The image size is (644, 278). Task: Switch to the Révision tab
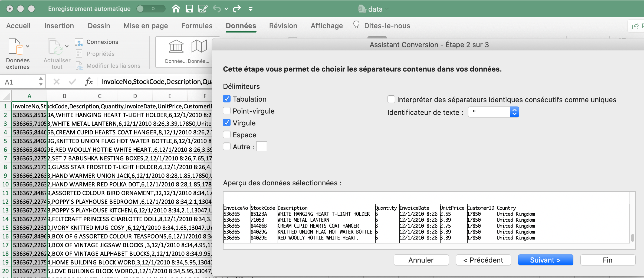click(283, 26)
